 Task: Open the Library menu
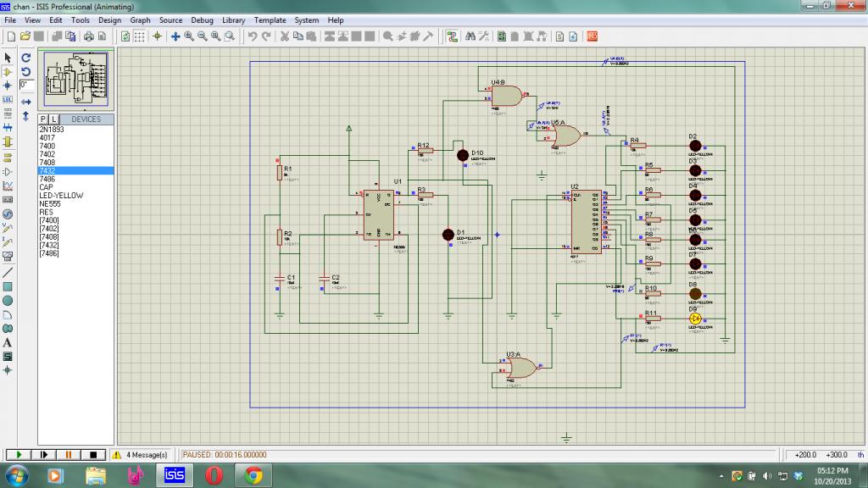tap(234, 19)
